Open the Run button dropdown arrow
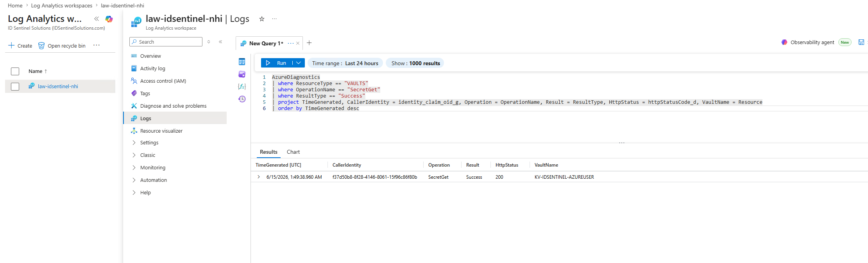868x263 pixels. tap(299, 63)
